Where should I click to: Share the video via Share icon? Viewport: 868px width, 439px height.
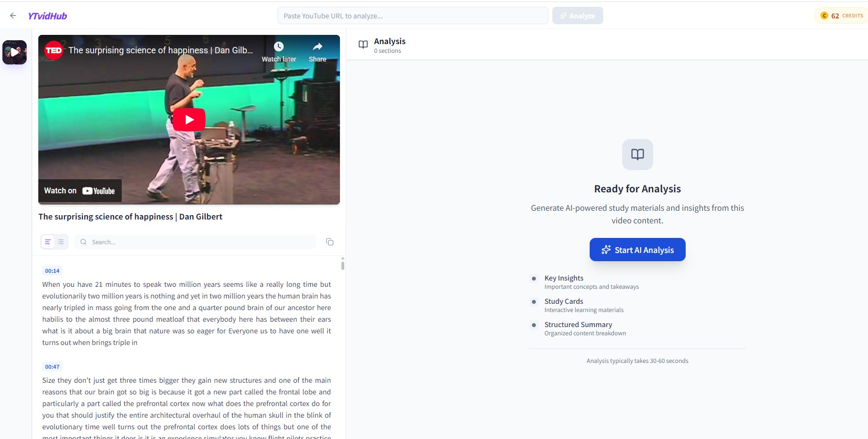[318, 52]
